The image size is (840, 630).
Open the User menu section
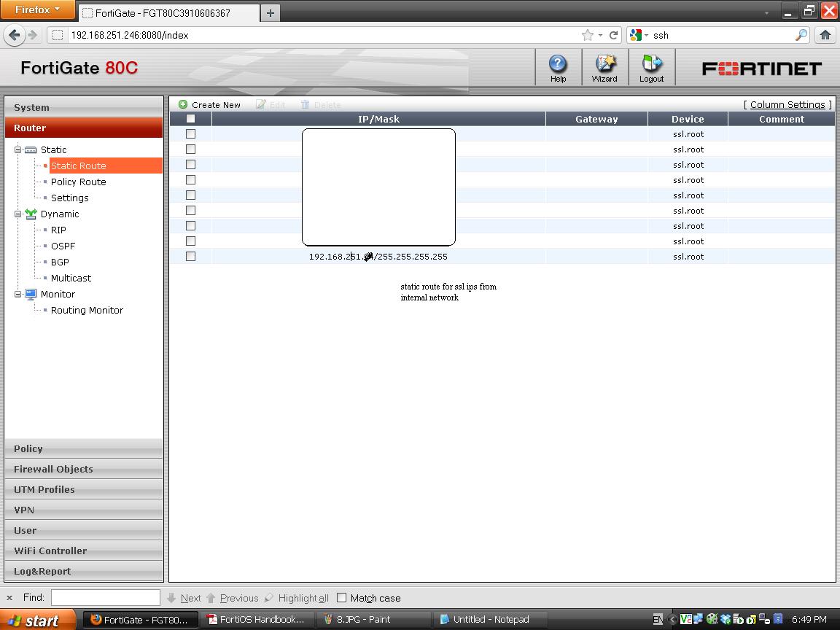click(84, 530)
